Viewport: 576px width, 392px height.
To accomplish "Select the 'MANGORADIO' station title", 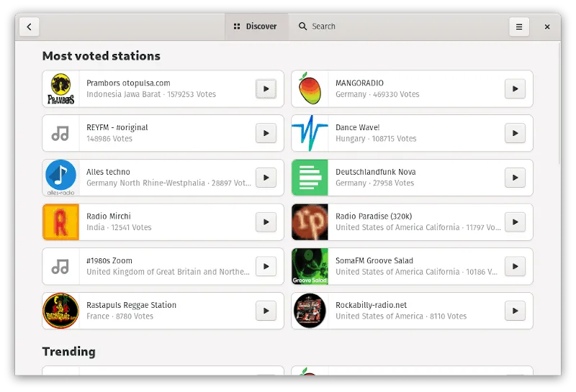I will 359,83.
